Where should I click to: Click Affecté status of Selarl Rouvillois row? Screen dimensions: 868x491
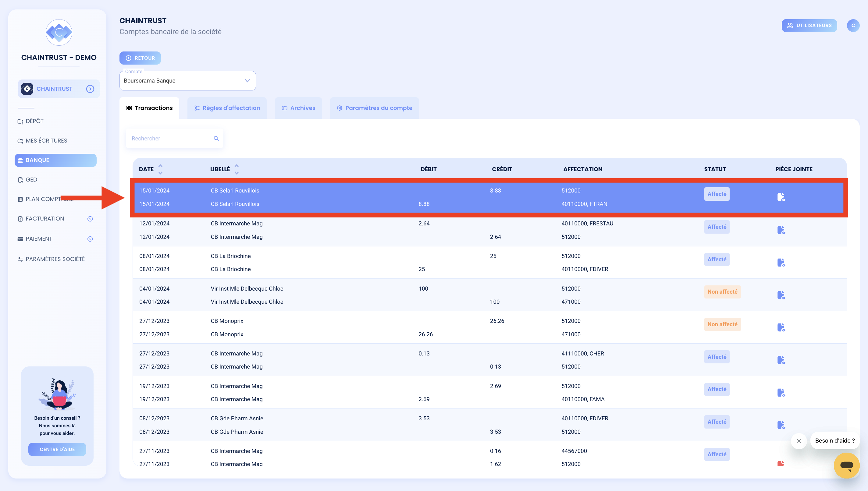coord(717,194)
